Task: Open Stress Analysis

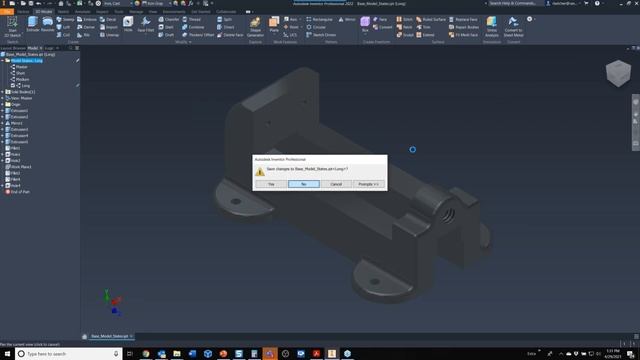Action: click(x=492, y=27)
